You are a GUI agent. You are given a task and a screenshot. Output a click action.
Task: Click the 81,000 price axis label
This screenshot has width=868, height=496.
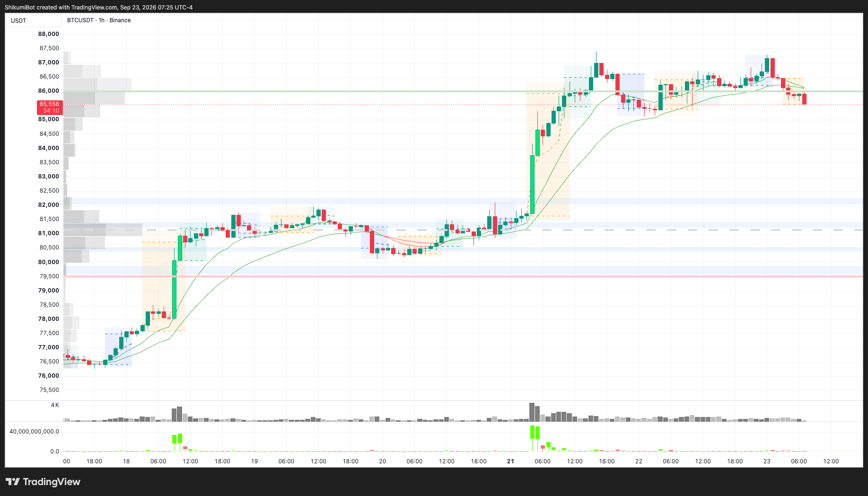coord(49,233)
